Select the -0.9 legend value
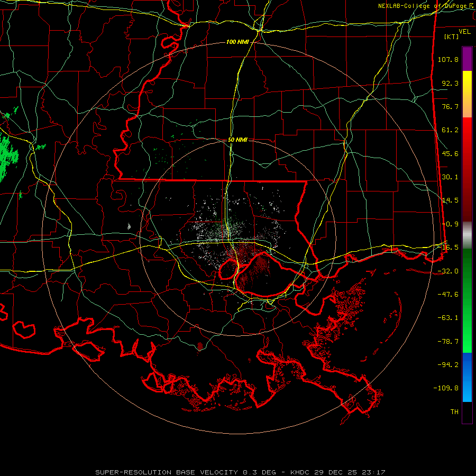476x476 pixels. pos(450,224)
